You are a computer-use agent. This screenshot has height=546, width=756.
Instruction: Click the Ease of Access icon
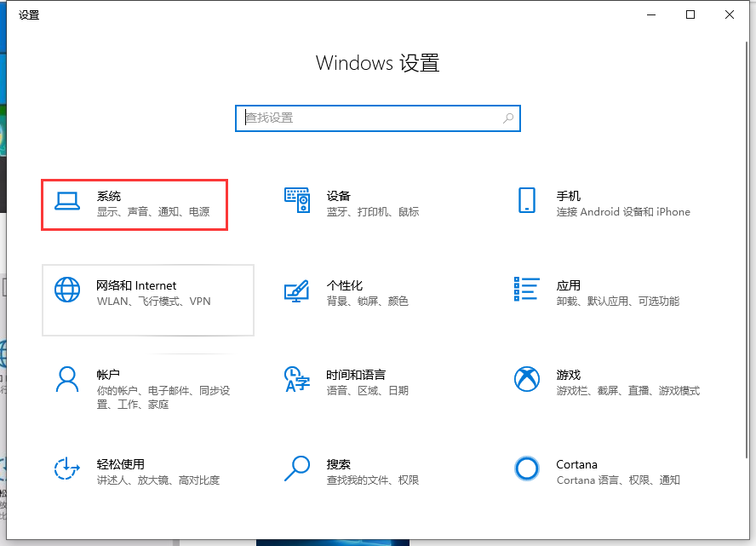(67, 468)
